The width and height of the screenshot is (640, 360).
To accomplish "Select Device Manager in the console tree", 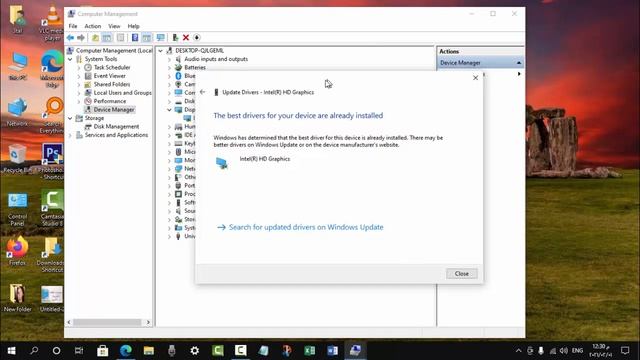I will 113,109.
